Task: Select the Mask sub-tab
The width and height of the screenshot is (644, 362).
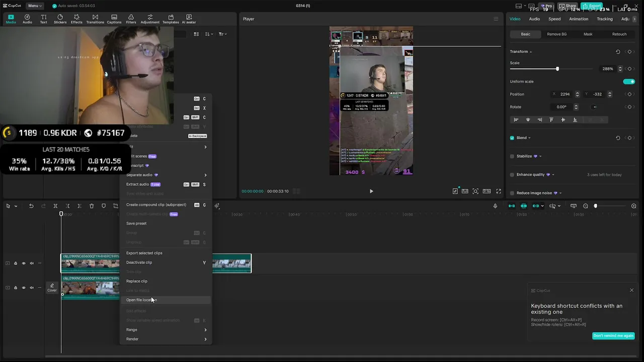Action: coord(588,34)
